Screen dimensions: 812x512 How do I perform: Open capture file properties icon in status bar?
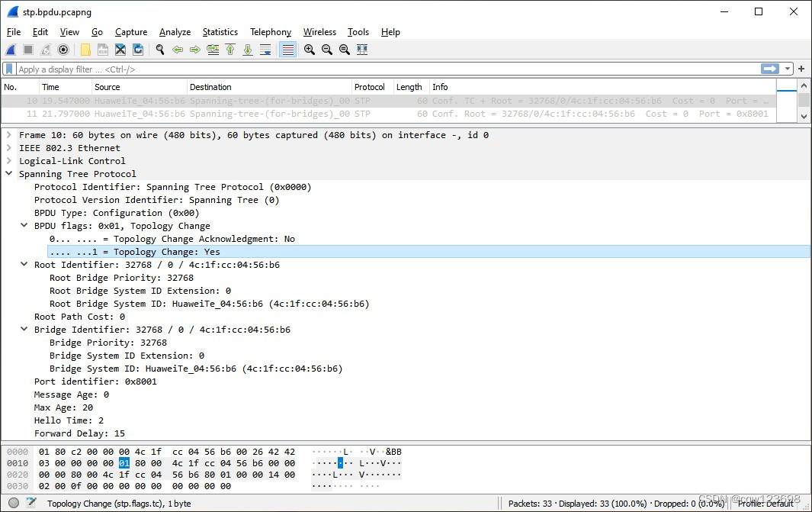coord(31,503)
